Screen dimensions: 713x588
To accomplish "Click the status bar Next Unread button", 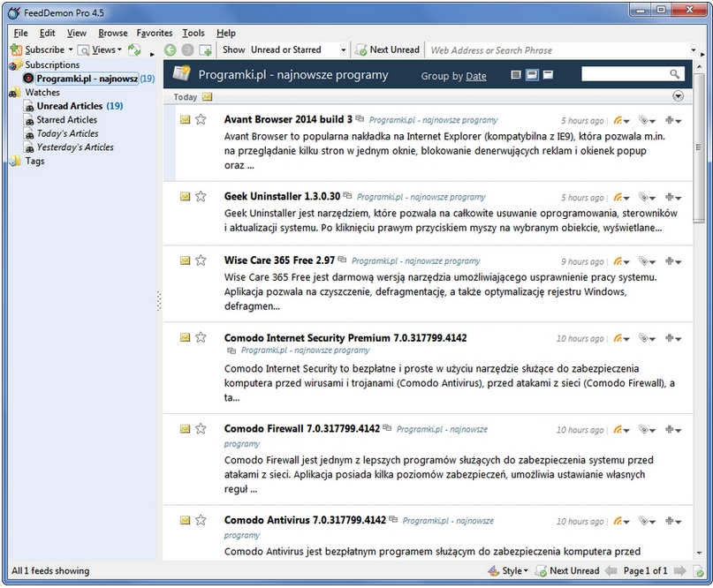I will tap(567, 570).
